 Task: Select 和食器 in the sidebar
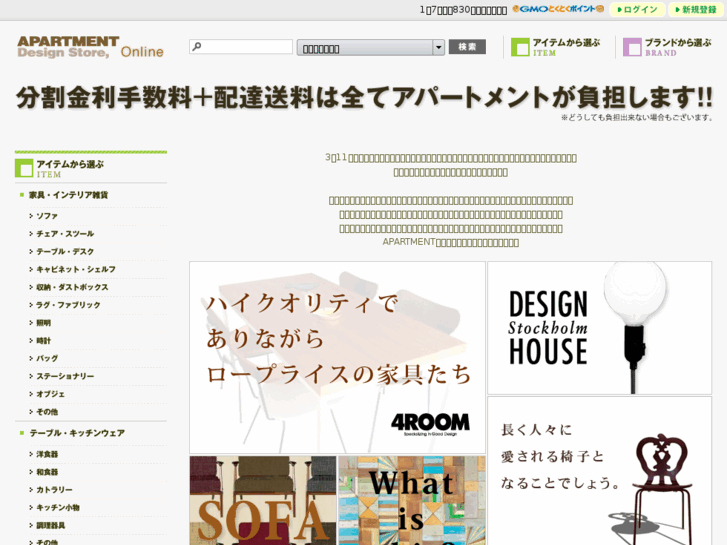(47, 472)
